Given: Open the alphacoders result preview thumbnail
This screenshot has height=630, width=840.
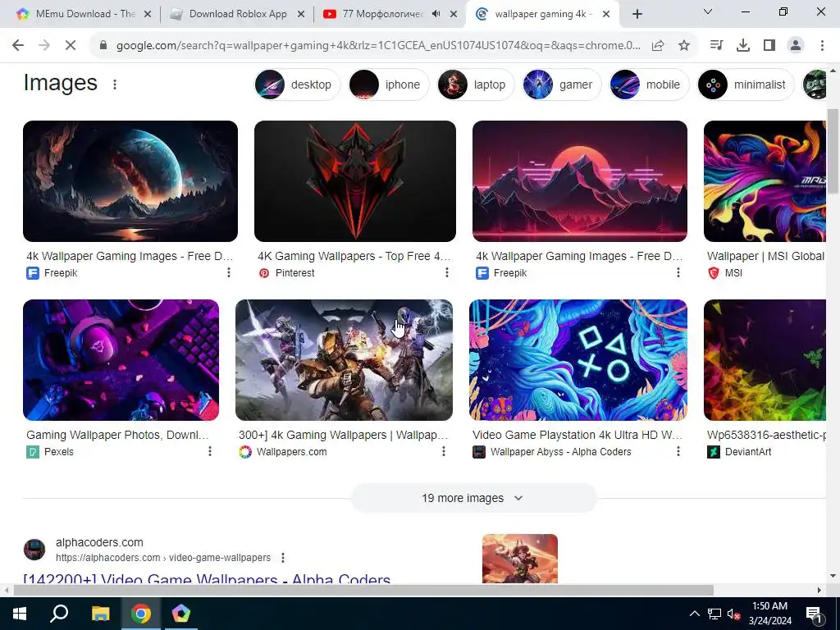Looking at the screenshot, I should [x=519, y=558].
